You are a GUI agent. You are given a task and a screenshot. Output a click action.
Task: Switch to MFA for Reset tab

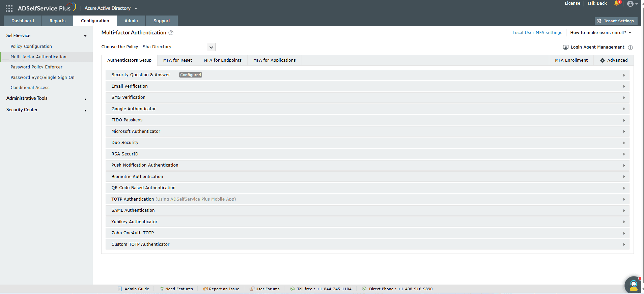[x=178, y=60]
